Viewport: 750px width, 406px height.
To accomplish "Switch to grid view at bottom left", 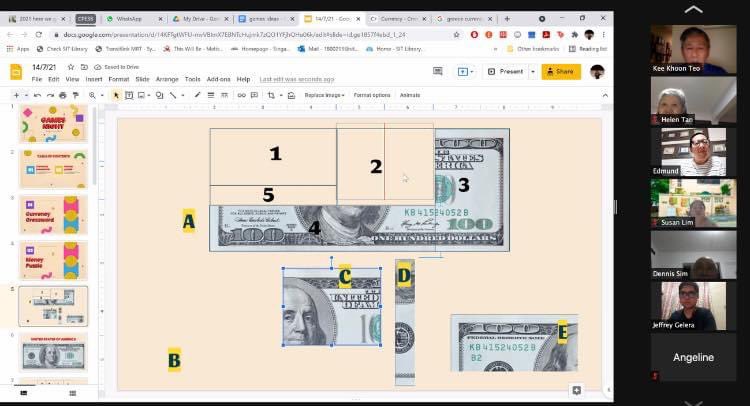I will (73, 393).
